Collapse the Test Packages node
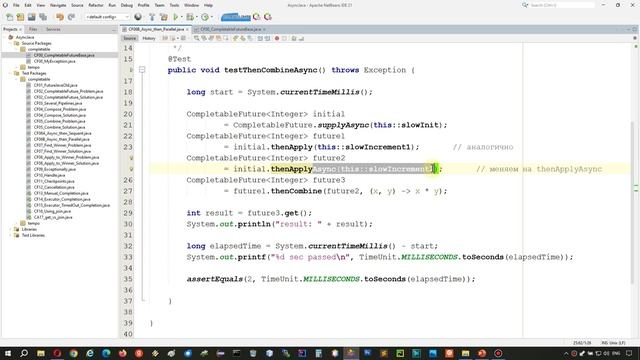 [x=11, y=73]
